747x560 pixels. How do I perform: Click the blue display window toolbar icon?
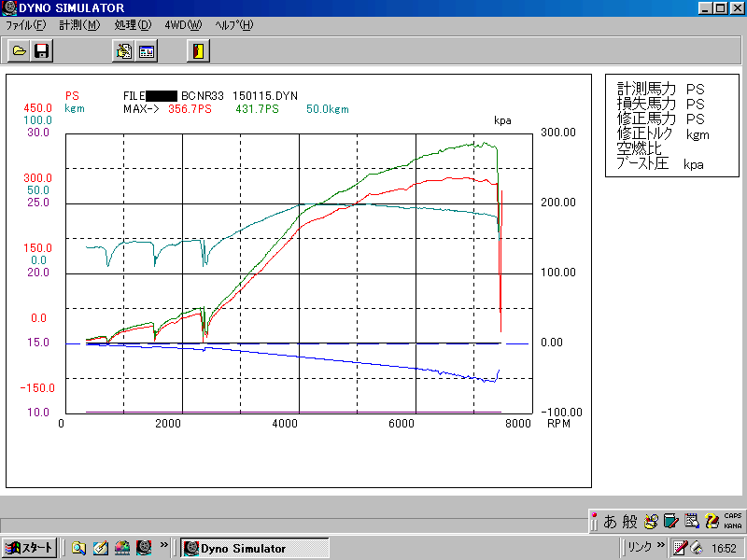[x=147, y=50]
